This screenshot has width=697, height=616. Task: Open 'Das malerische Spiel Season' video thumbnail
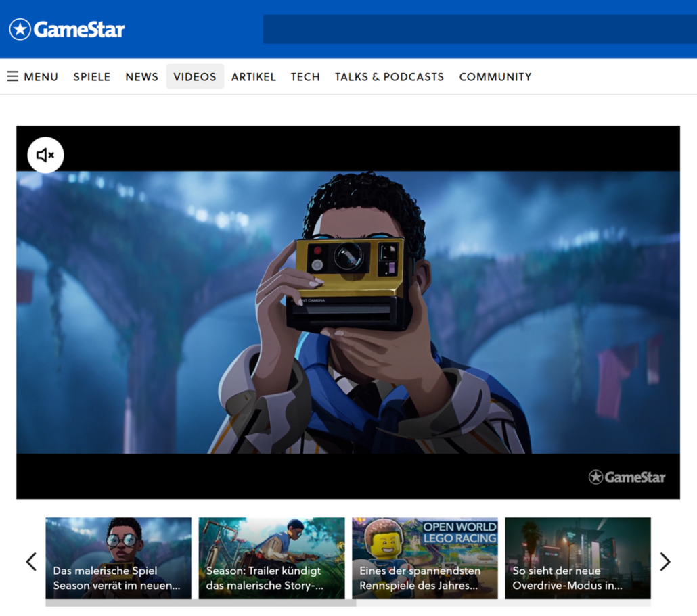tap(118, 558)
